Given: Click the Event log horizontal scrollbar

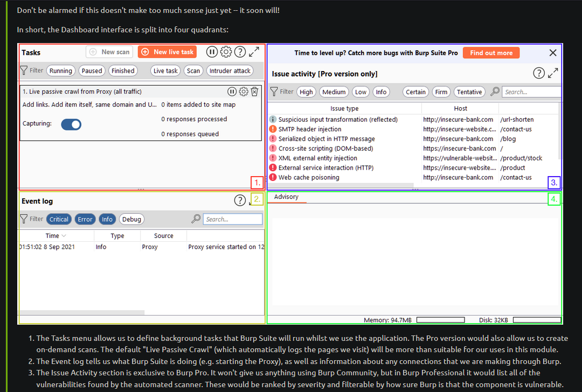Looking at the screenshot, I should click(x=82, y=313).
